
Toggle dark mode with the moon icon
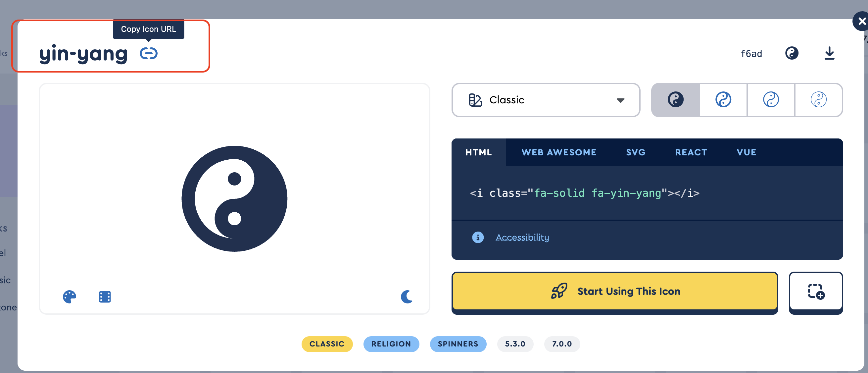coord(407,297)
